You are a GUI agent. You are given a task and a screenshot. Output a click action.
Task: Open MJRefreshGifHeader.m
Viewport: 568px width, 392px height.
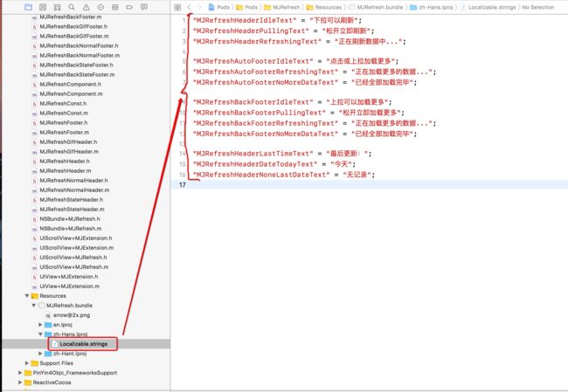click(69, 152)
